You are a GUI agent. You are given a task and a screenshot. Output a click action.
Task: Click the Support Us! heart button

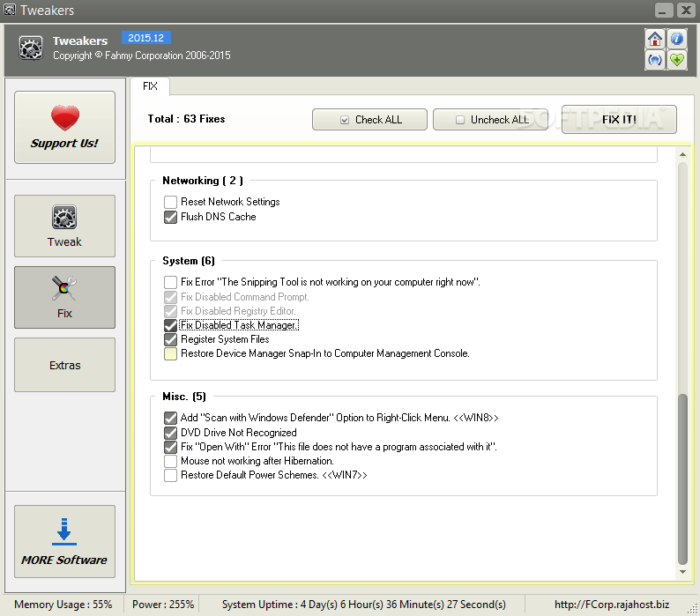pos(64,127)
